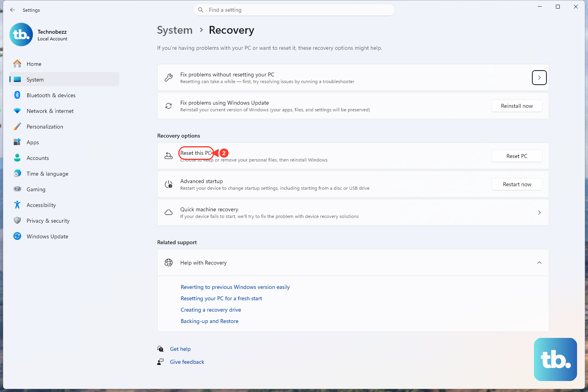Minimize the Settings window

click(x=540, y=7)
